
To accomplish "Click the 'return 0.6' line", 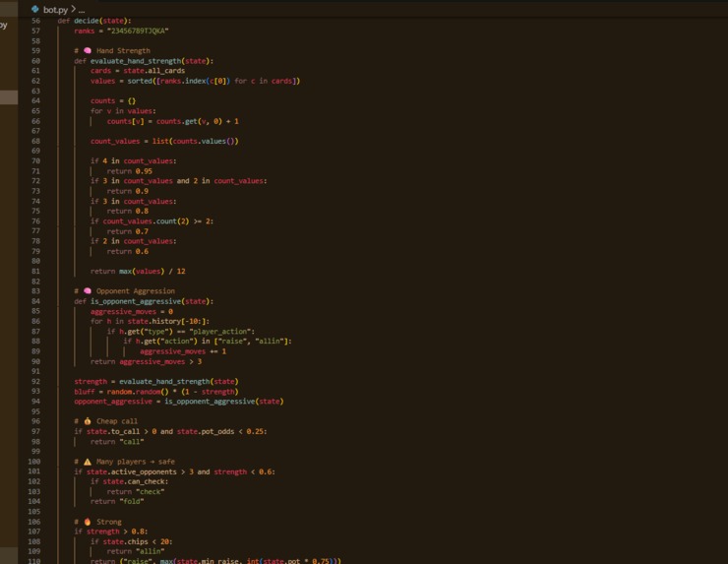I will pos(128,251).
